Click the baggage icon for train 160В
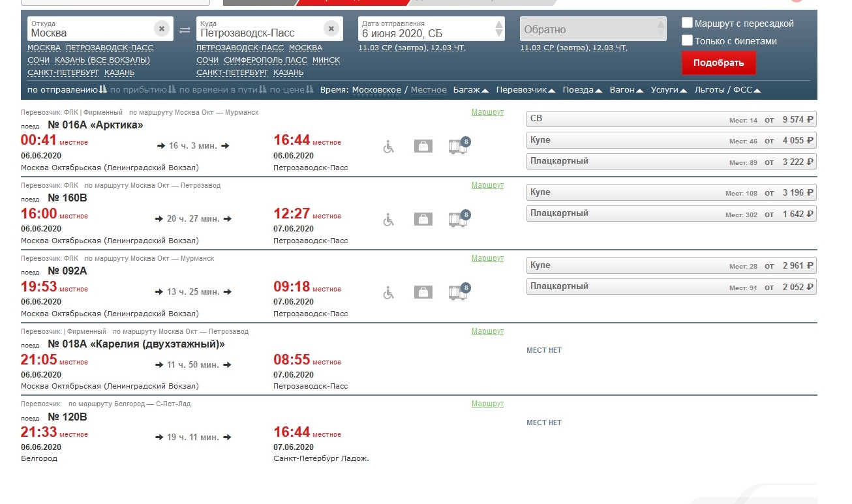 click(423, 220)
